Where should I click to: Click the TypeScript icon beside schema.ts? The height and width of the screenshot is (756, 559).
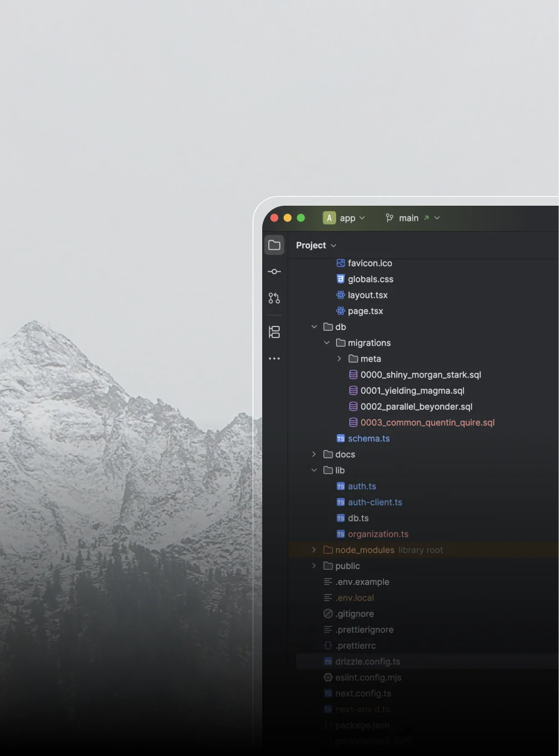(340, 438)
